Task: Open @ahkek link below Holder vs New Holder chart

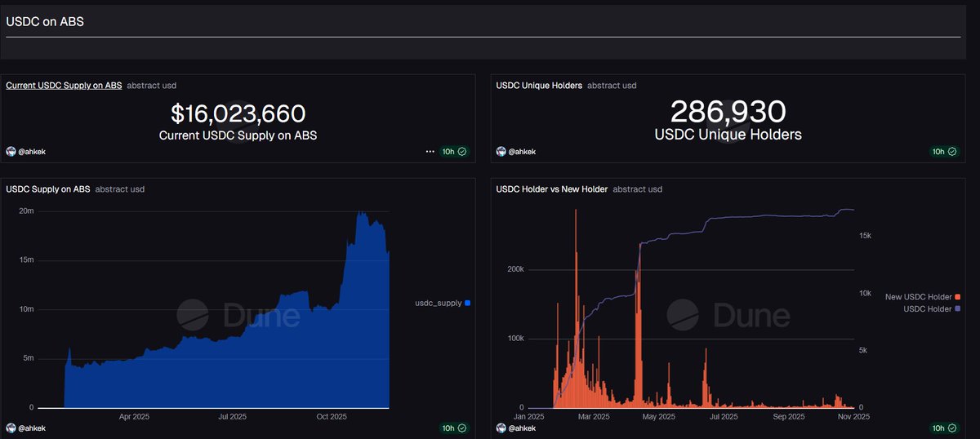Action: pos(523,428)
